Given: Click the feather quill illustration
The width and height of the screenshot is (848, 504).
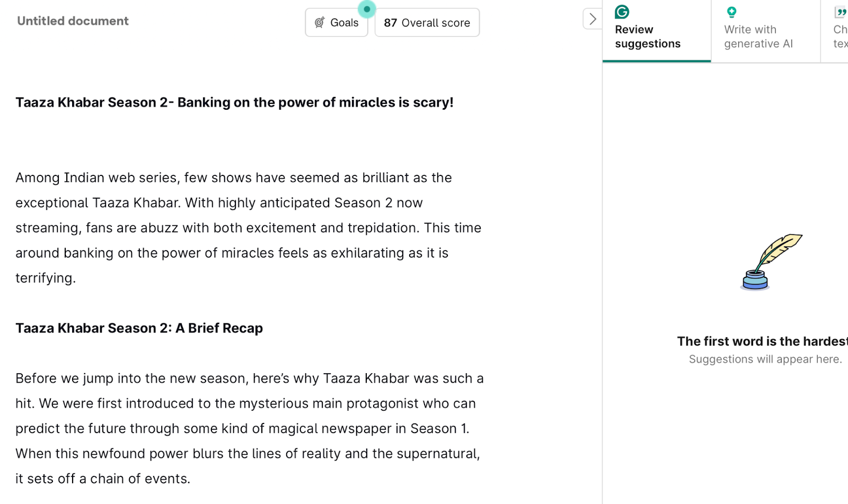Looking at the screenshot, I should pyautogui.click(x=771, y=262).
